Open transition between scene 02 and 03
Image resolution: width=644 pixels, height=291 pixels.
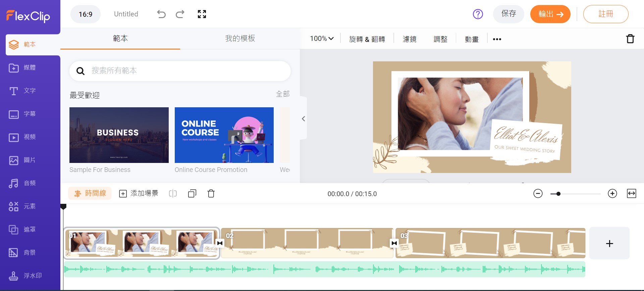pyautogui.click(x=394, y=243)
